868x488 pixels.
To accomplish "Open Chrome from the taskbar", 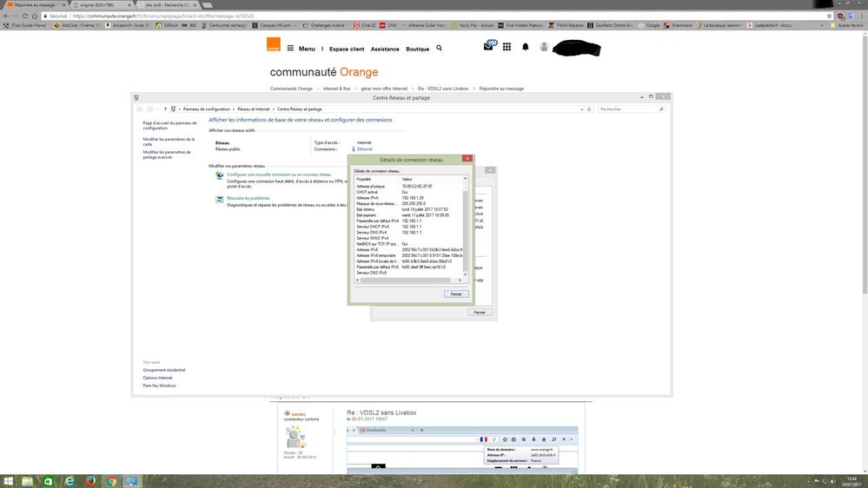I will (111, 481).
